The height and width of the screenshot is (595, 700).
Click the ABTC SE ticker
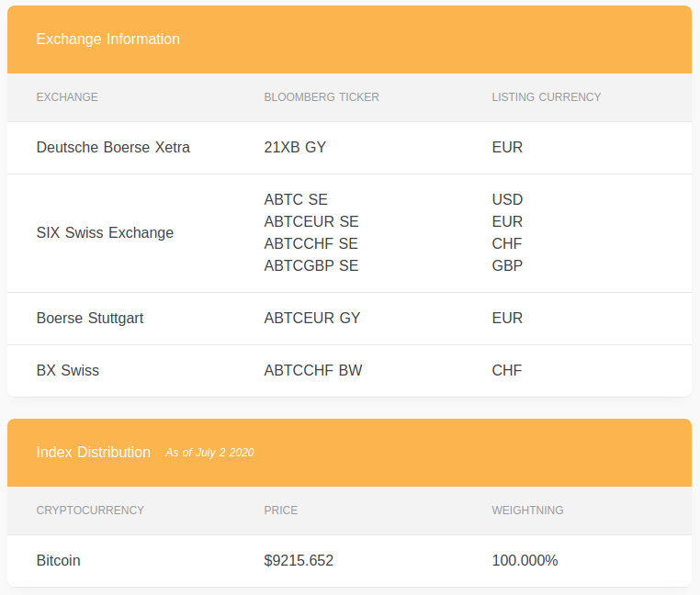296,199
